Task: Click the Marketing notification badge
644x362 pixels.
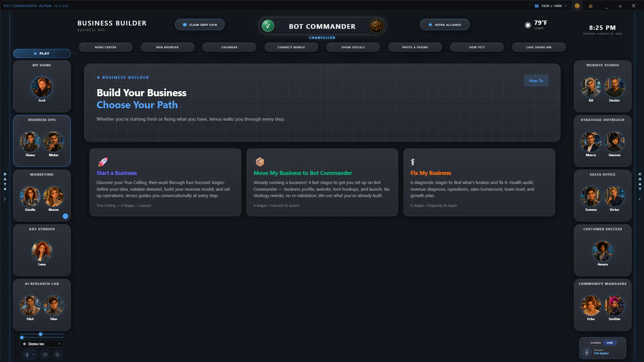Action: click(65, 216)
